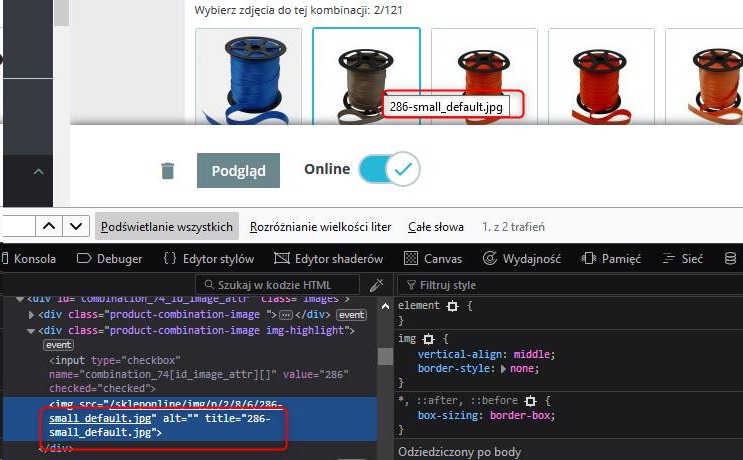Switch to Edytor shaderów tab

click(x=329, y=259)
